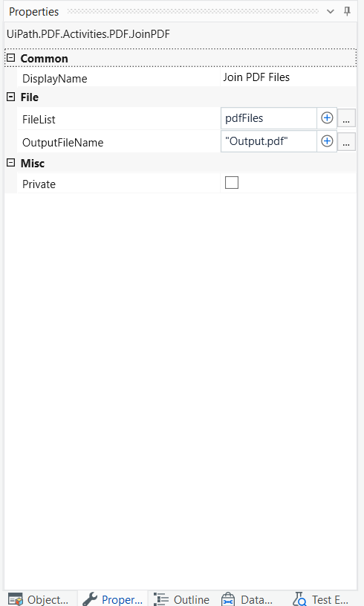Open the Data Manager tab

click(247, 599)
